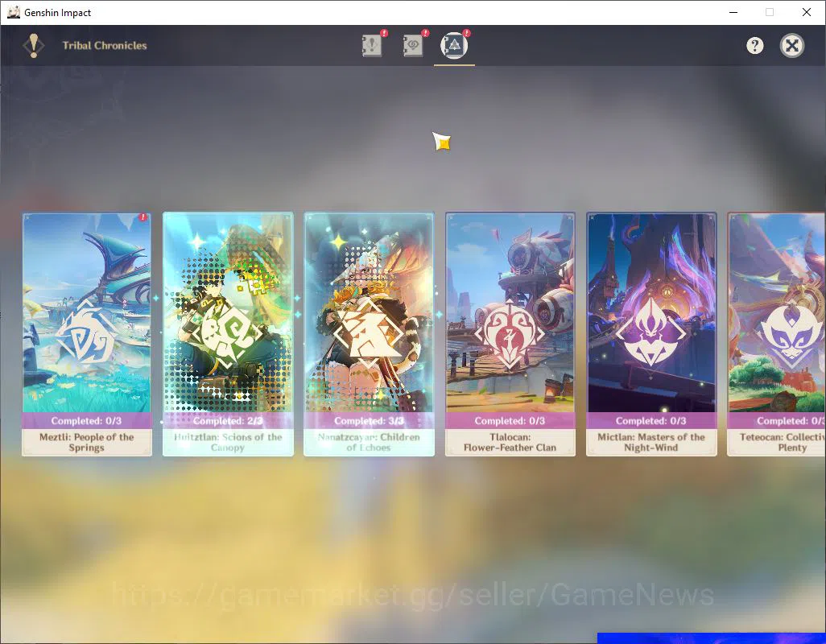Click the Huitztlan tribe emblem icon
This screenshot has height=644, width=826.
227,334
